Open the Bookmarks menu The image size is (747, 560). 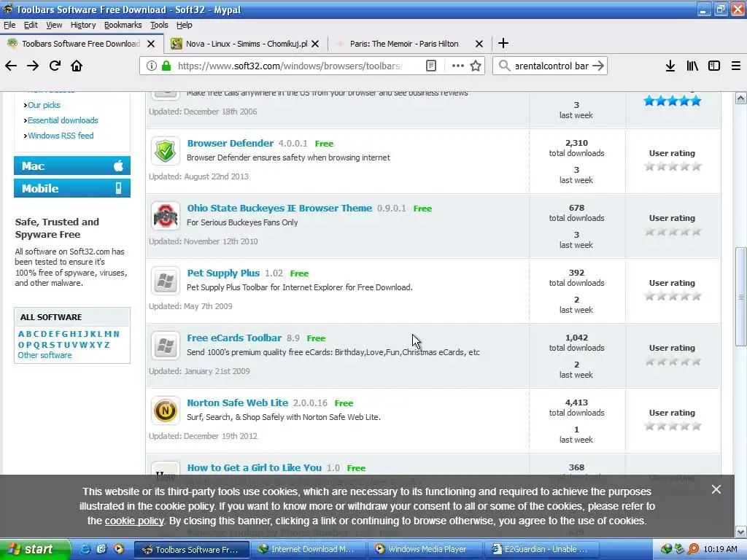coord(123,25)
